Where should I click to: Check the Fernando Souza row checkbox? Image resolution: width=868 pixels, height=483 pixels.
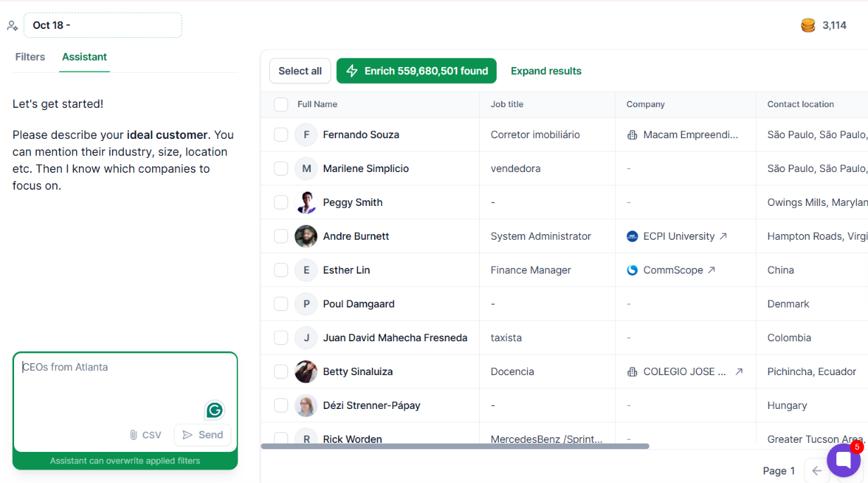[x=281, y=135]
